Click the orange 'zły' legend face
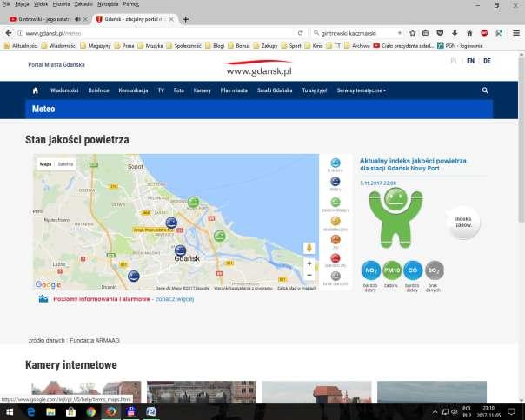 (x=336, y=239)
